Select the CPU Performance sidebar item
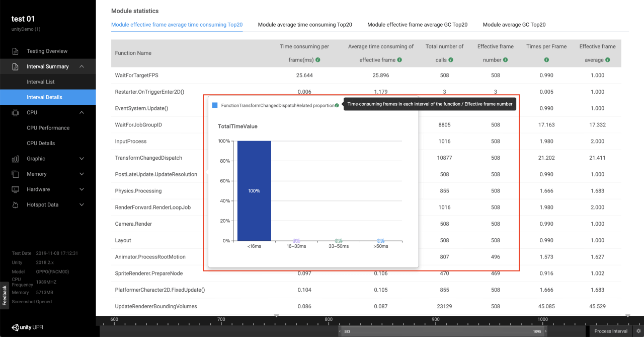 pyautogui.click(x=48, y=128)
